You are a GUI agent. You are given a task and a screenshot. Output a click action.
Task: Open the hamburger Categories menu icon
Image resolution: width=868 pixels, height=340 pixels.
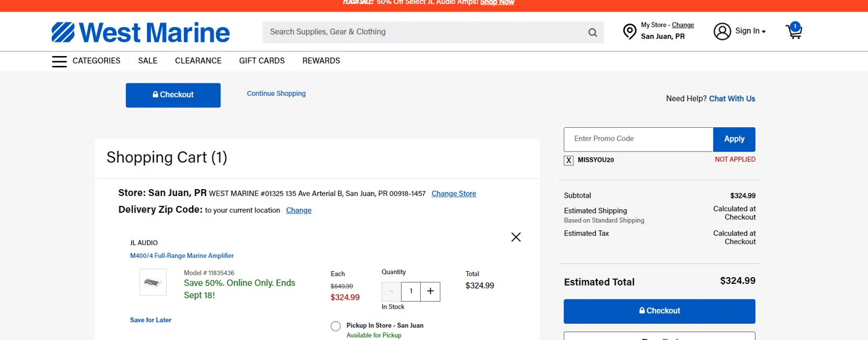tap(59, 61)
